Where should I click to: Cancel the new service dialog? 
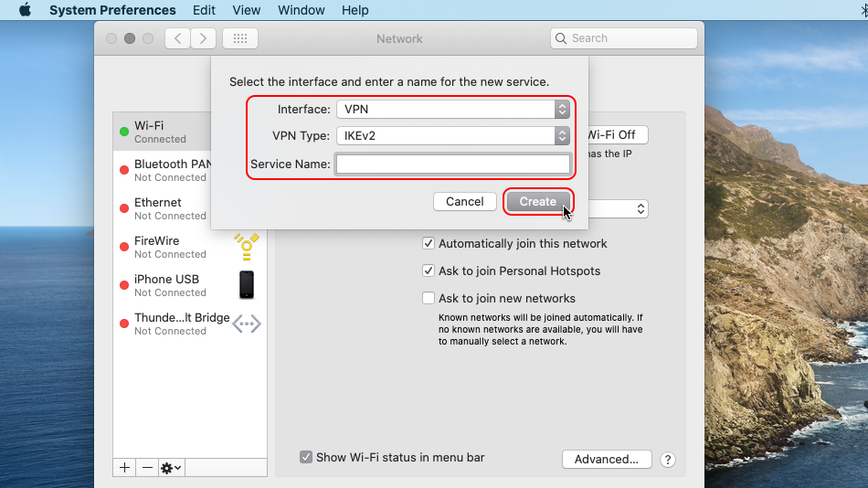tap(464, 201)
